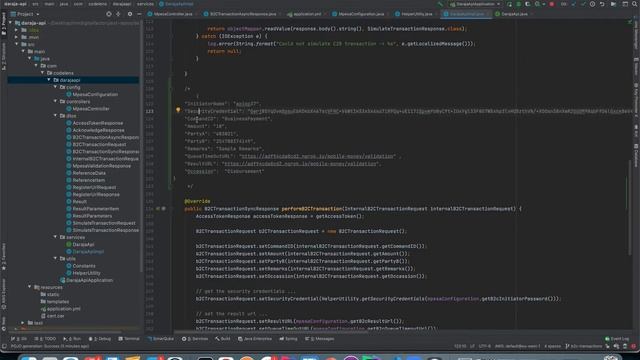Open the Terminal tool window

[x=129, y=339]
